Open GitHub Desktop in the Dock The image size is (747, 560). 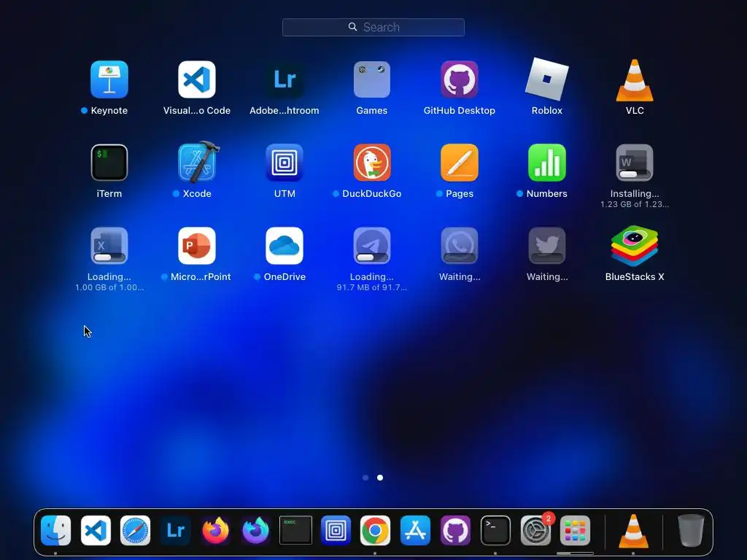click(455, 531)
